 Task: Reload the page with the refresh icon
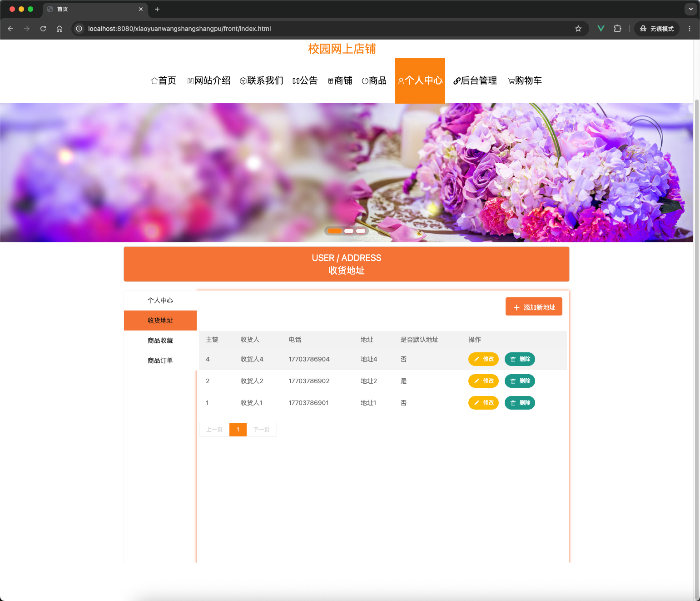point(43,29)
